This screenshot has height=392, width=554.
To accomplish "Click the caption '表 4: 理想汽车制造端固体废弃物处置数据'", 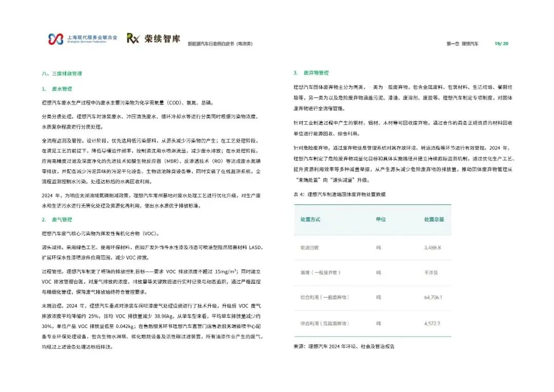I will [340, 194].
